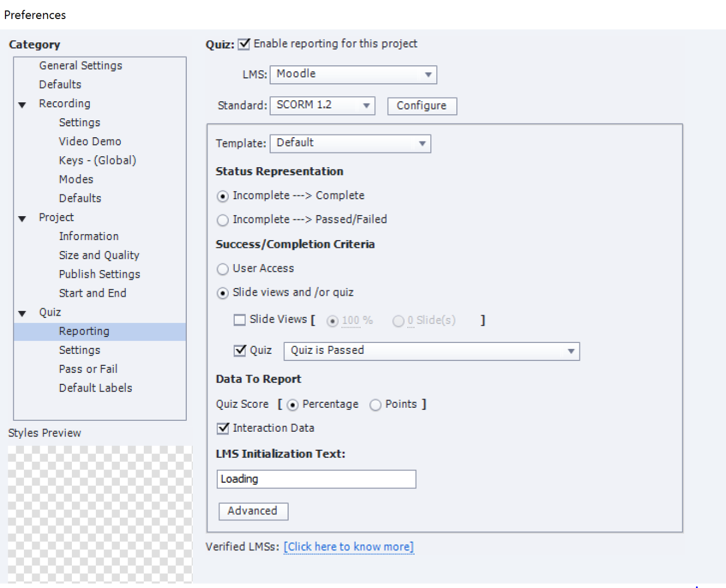Collapse the Quiz category tree
This screenshot has width=726, height=588.
click(22, 313)
